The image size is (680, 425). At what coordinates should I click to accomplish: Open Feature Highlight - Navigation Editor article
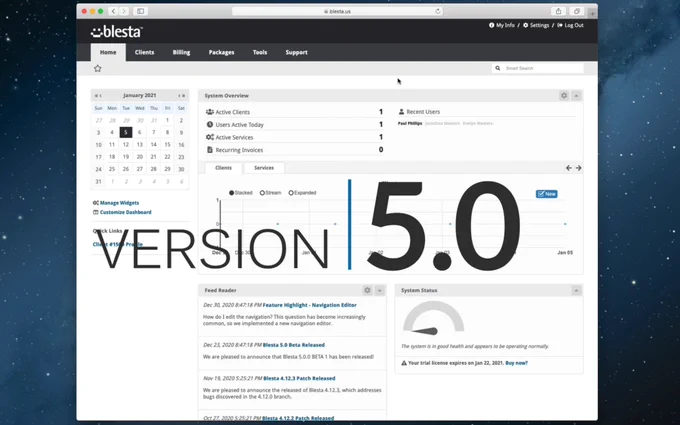pos(310,305)
